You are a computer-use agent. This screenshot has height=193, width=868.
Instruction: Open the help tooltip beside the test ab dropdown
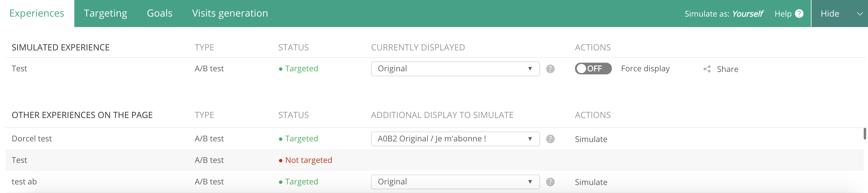550,182
